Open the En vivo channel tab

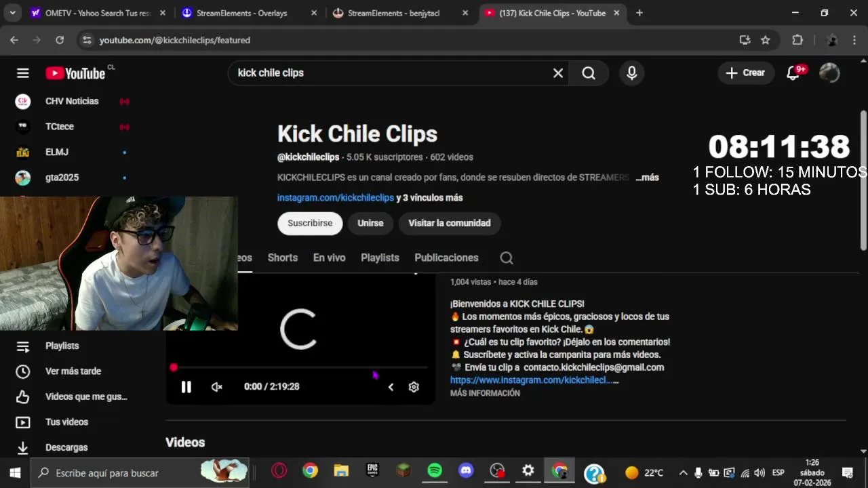(x=329, y=258)
